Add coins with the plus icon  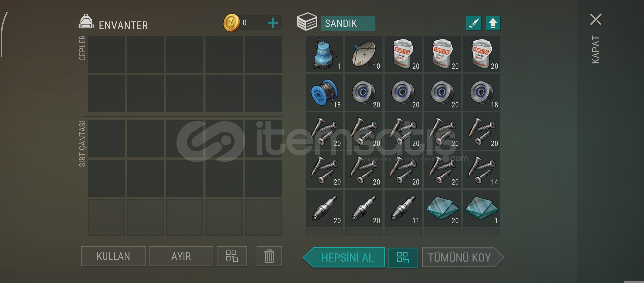pyautogui.click(x=273, y=23)
